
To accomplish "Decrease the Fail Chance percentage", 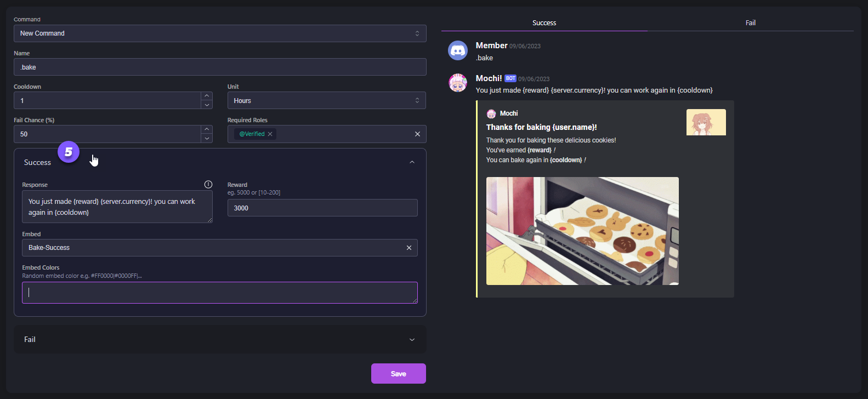I will [207, 138].
